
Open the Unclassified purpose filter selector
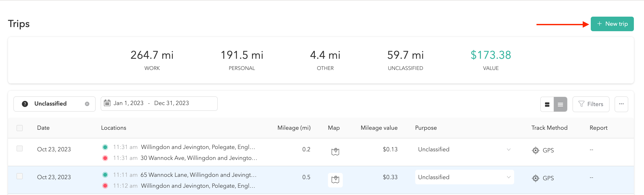51,104
